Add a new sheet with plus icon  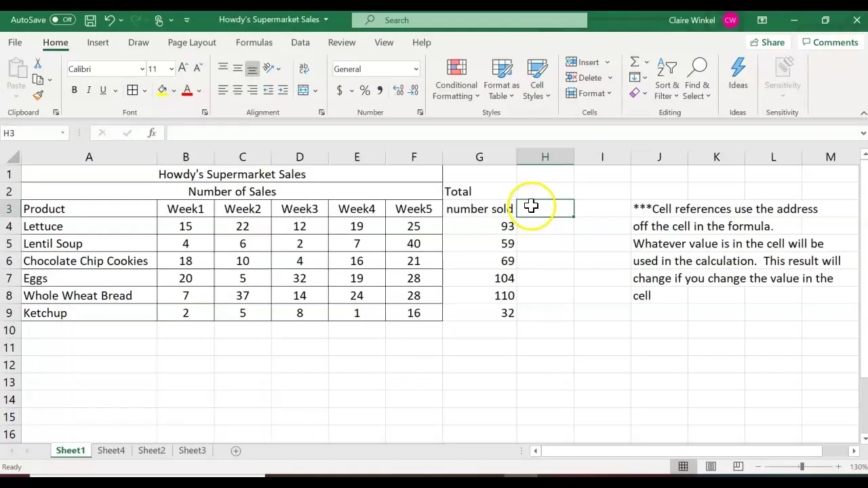point(236,451)
